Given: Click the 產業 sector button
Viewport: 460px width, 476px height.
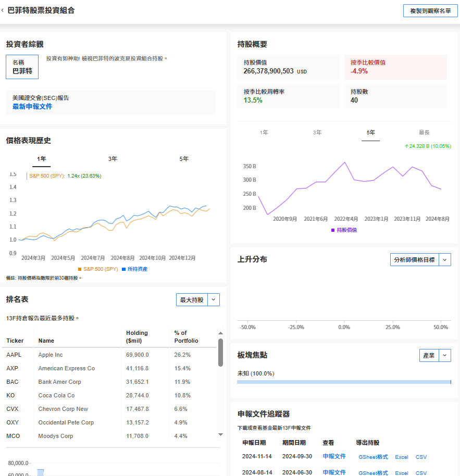Looking at the screenshot, I should [x=429, y=356].
